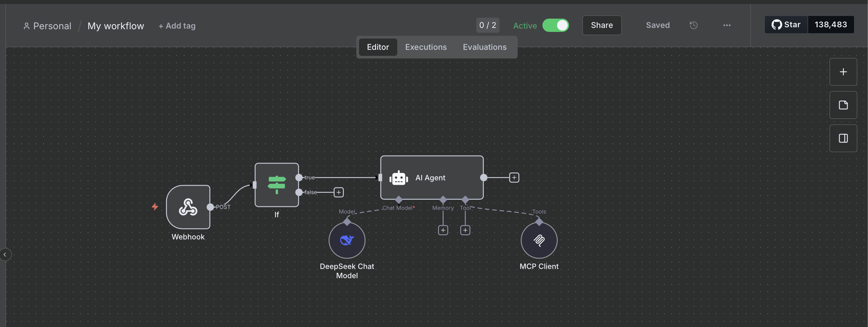Switch to the Evaluations tab

click(x=485, y=47)
